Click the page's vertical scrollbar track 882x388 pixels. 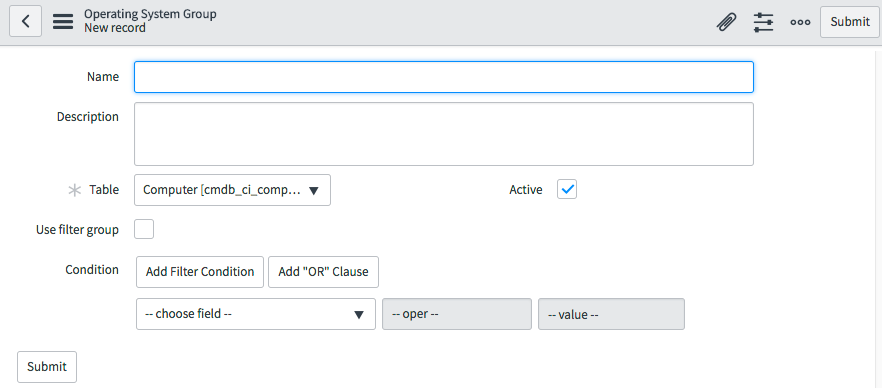point(878,219)
